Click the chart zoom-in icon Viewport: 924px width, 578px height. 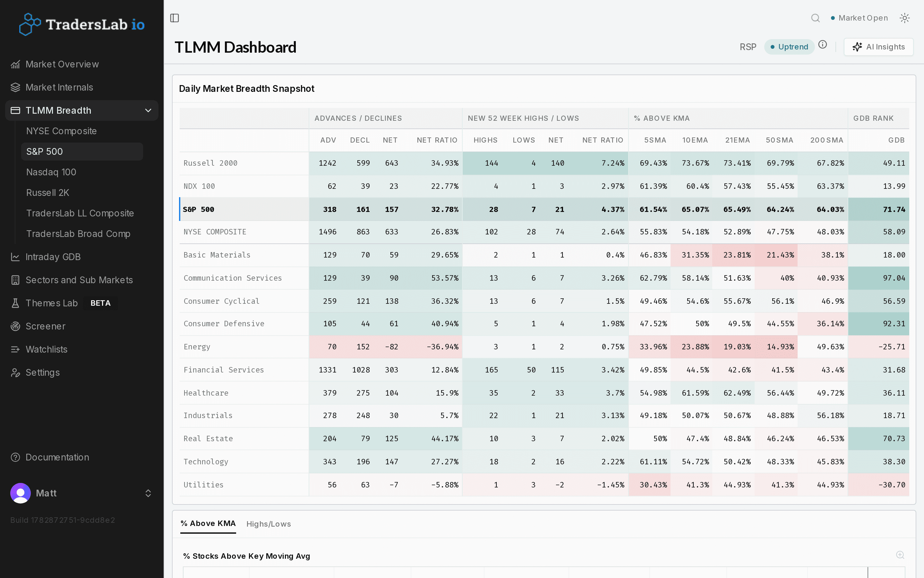(900, 555)
